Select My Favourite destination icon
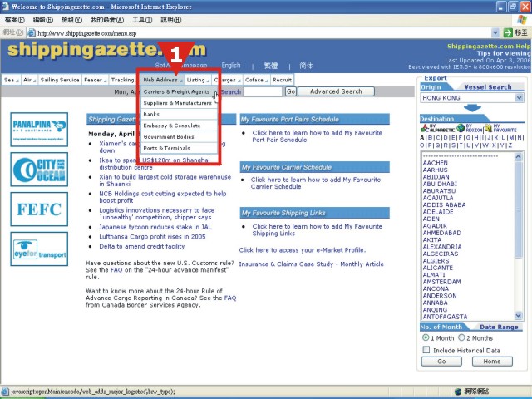The width and height of the screenshot is (532, 399). (x=500, y=128)
